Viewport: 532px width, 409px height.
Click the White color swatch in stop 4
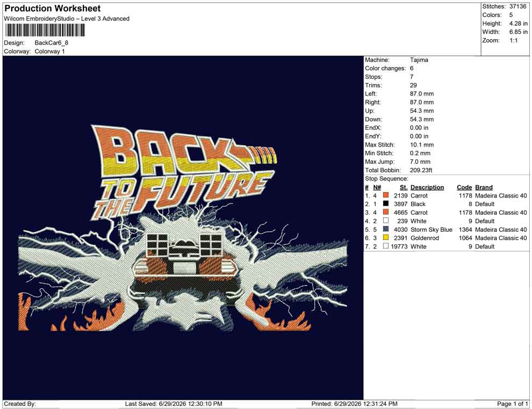pyautogui.click(x=385, y=221)
